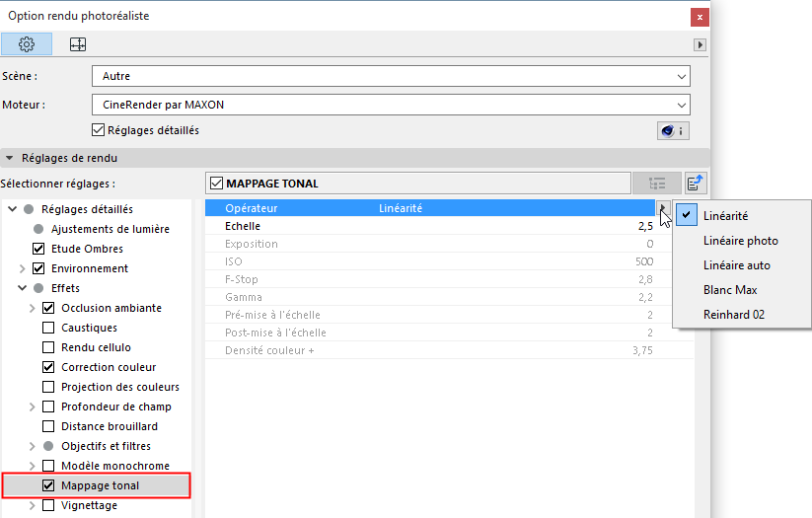Open CineRender info button

click(x=673, y=131)
